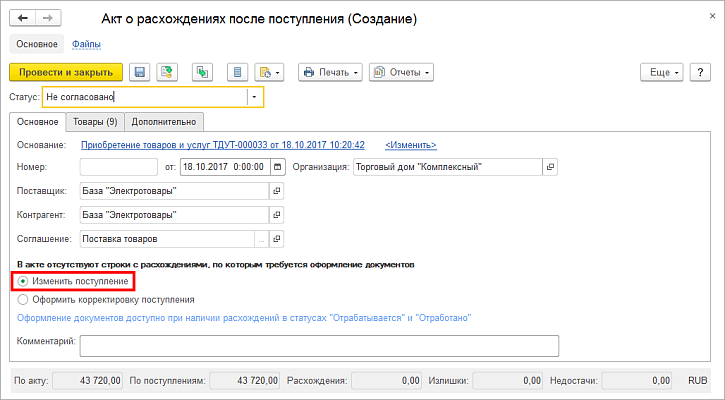The width and height of the screenshot is (725, 400).
Task: Open the Организация field lookup icon
Action: pos(549,167)
